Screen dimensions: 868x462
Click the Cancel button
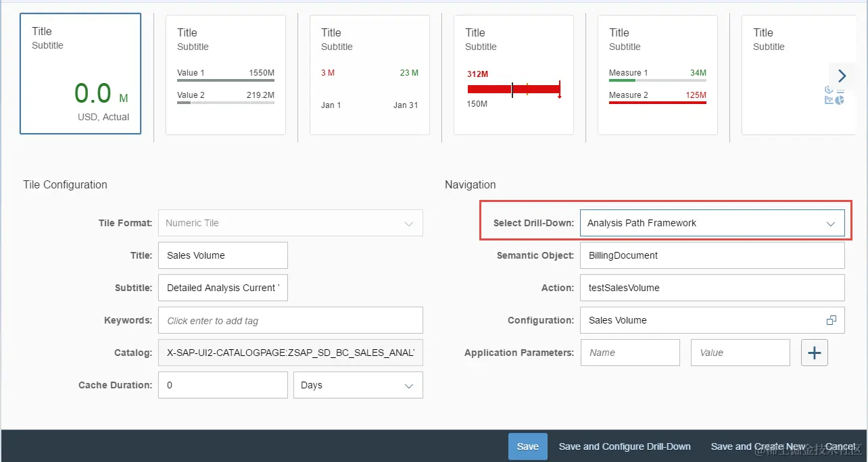(x=840, y=446)
